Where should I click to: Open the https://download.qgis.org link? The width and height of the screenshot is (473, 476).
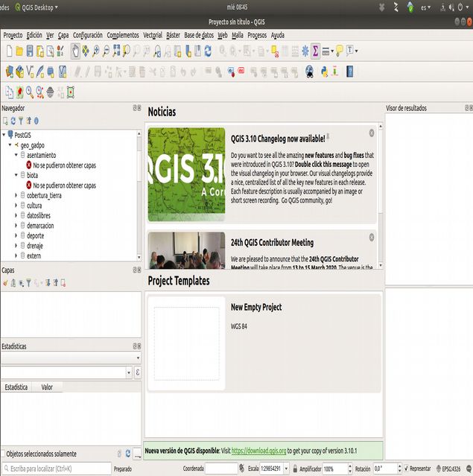pyautogui.click(x=258, y=451)
